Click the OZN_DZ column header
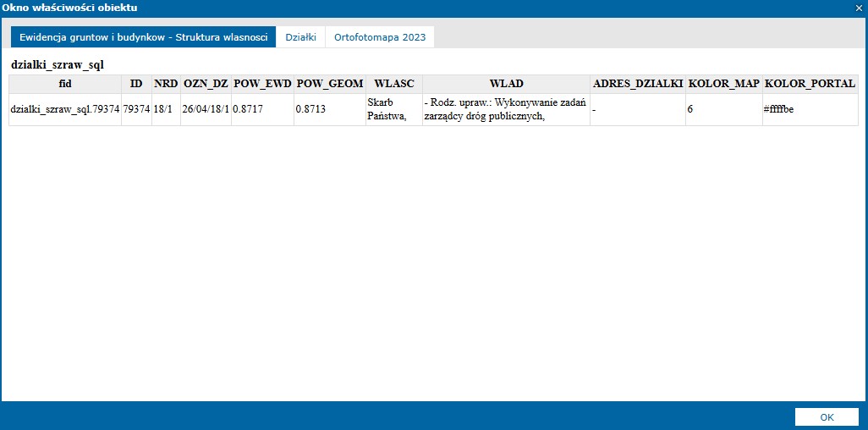The height and width of the screenshot is (430, 868). 206,84
